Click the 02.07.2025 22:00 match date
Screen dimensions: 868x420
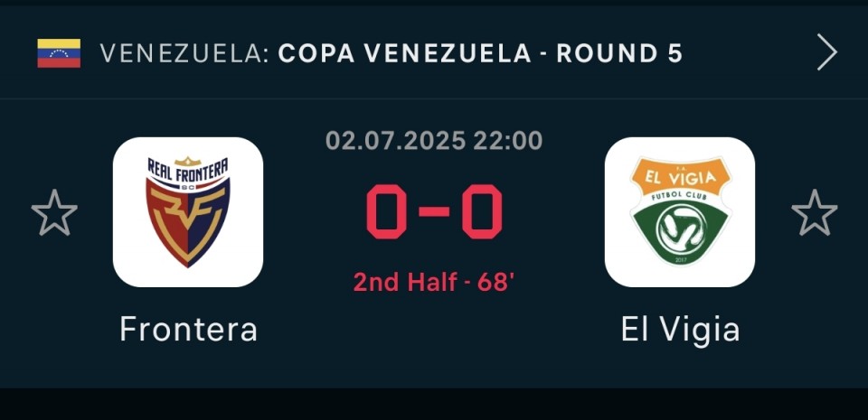tap(434, 140)
